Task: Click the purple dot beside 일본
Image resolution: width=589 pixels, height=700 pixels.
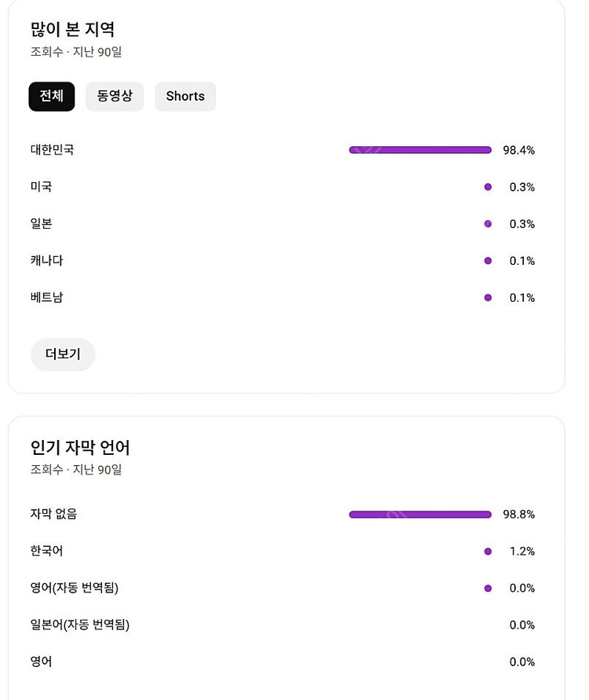Action: point(487,223)
